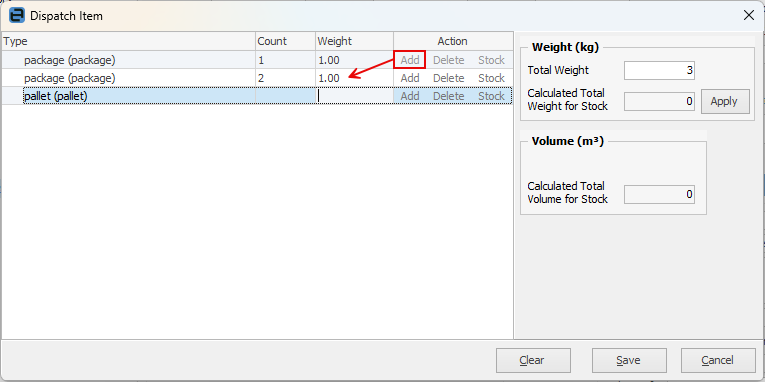Viewport: 765px width, 382px height.
Task: Click Calculated Total Weight for Stock field
Action: pos(660,101)
